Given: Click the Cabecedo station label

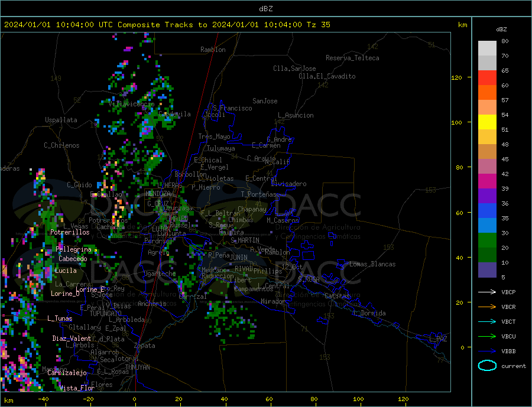Looking at the screenshot, I should click(x=73, y=259).
